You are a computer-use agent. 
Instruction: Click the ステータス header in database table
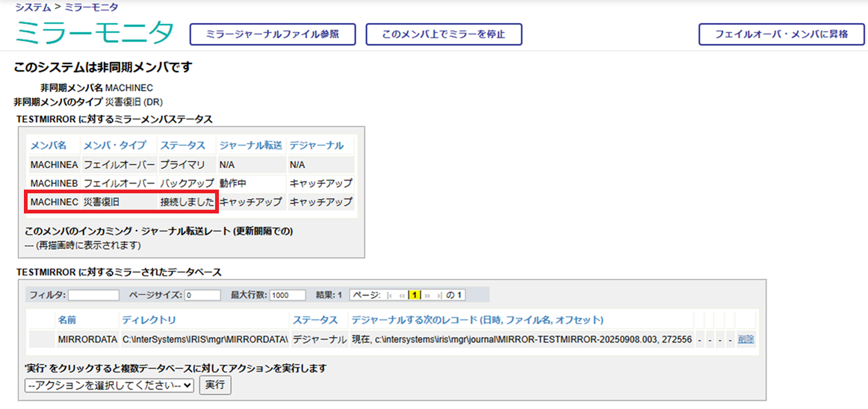314,319
